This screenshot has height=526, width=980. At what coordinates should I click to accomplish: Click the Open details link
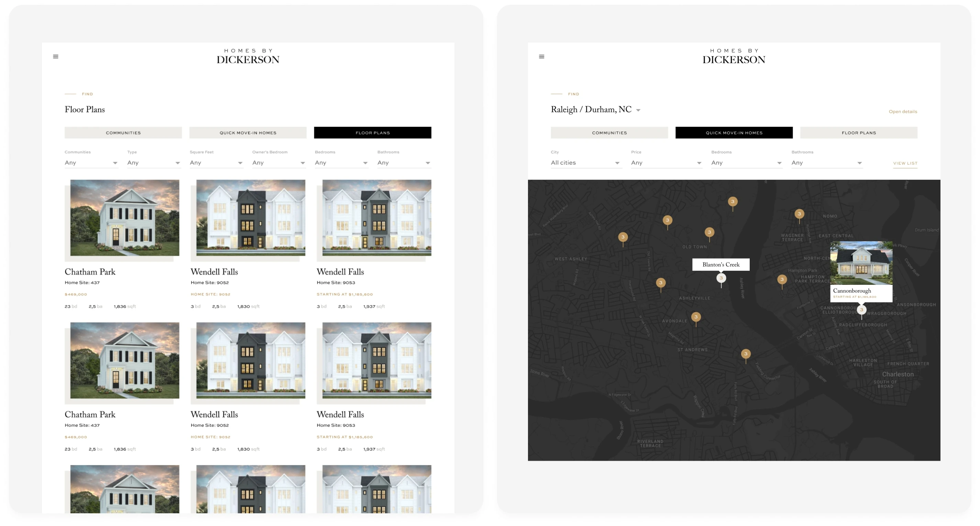click(903, 111)
